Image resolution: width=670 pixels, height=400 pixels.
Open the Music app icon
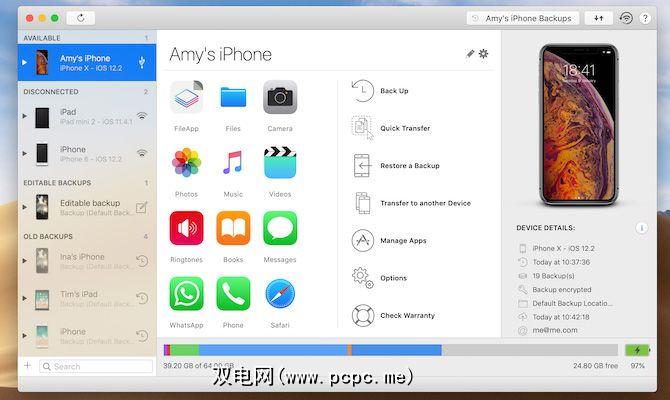point(233,162)
